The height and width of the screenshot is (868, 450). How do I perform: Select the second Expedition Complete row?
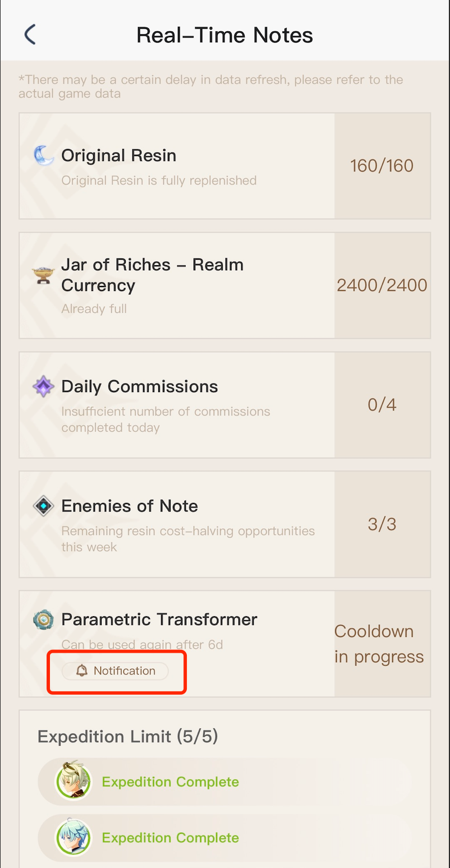coord(170,838)
